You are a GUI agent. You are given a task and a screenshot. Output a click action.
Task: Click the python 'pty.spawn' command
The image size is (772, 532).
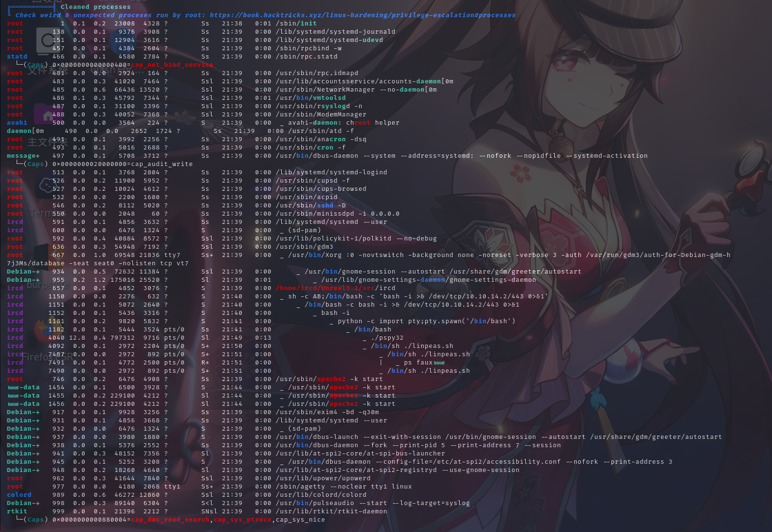(x=427, y=321)
